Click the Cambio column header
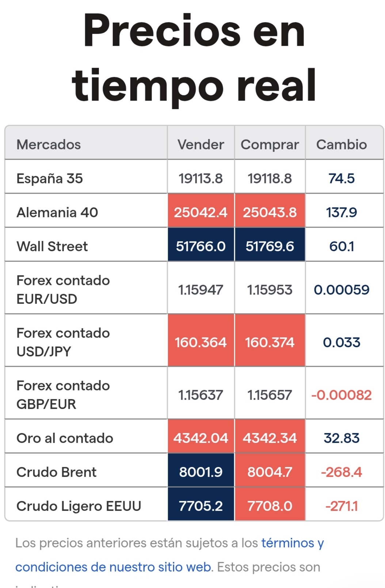The width and height of the screenshot is (385, 588). (x=342, y=145)
